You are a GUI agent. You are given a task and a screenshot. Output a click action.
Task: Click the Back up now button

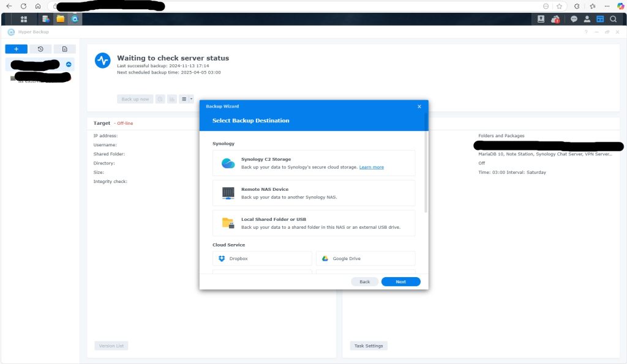point(135,99)
